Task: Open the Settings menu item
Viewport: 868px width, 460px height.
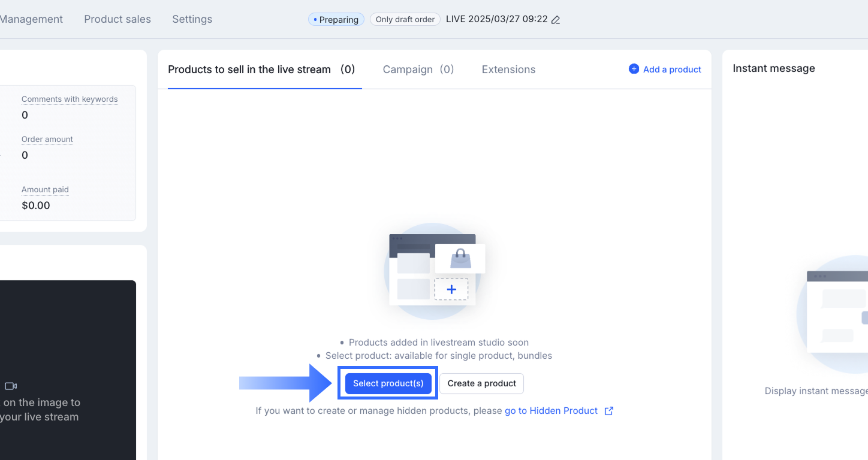Action: pyautogui.click(x=192, y=19)
